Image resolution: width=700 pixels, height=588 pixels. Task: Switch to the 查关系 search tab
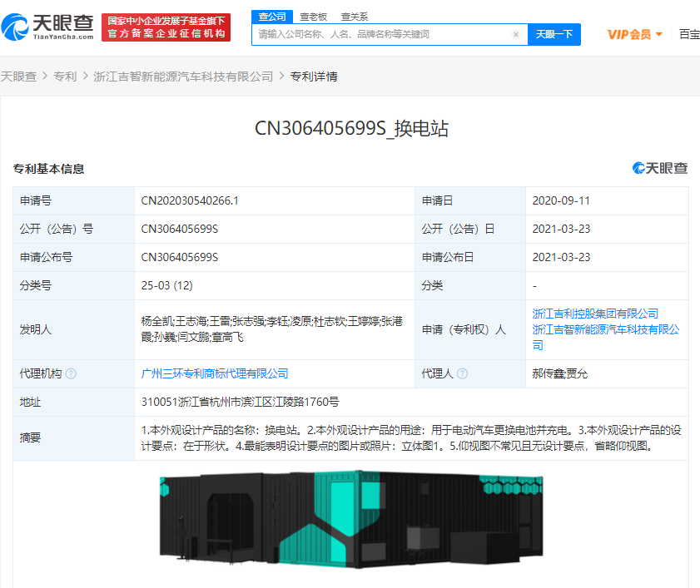pos(355,17)
